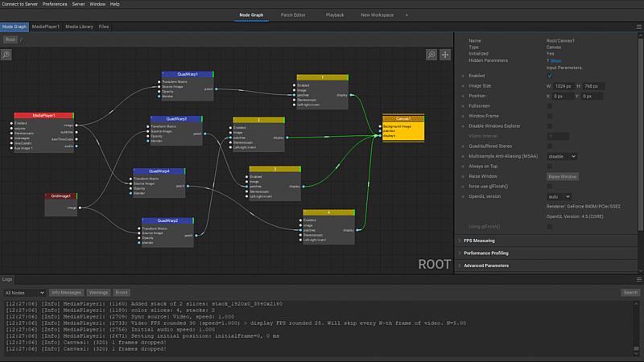Open the Connect to Server menu

point(19,4)
